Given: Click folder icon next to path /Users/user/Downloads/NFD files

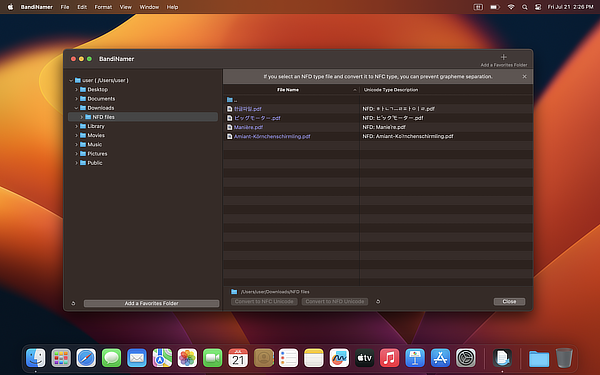Looking at the screenshot, I should click(x=234, y=292).
